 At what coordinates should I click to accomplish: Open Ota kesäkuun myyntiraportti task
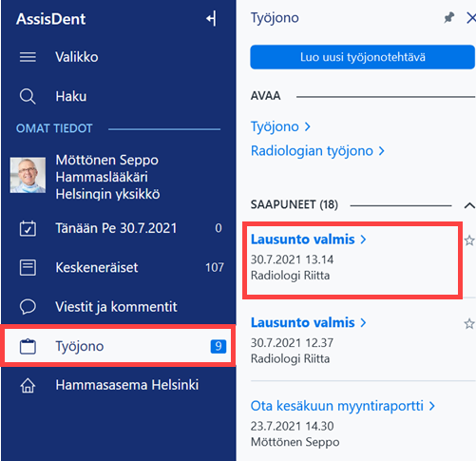point(343,406)
